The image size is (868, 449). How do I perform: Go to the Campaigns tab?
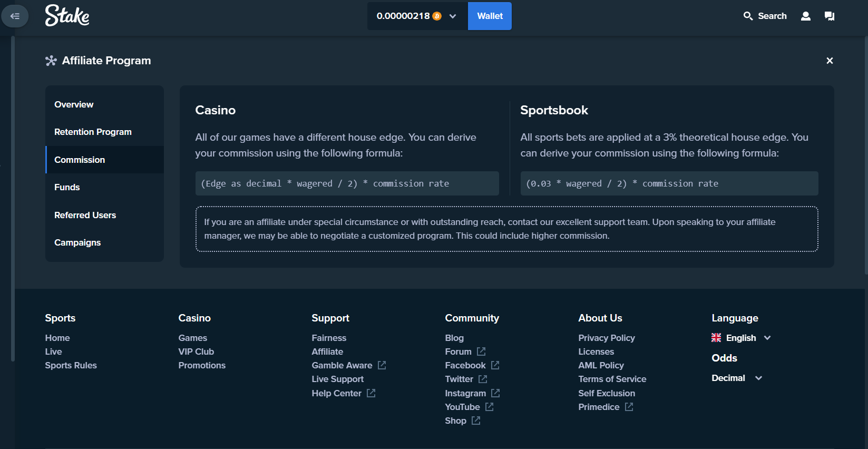[x=77, y=242]
